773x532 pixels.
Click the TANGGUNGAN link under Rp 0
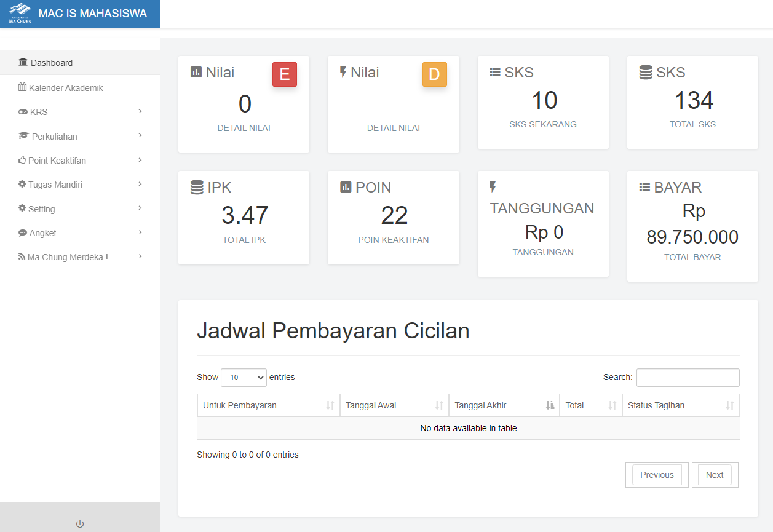click(543, 252)
